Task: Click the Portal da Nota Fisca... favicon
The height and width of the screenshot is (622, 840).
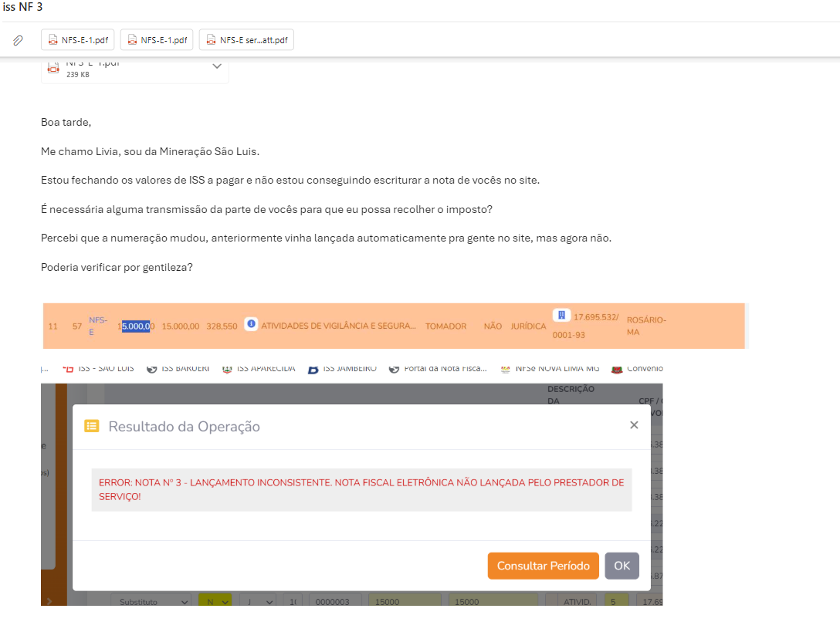Action: (395, 369)
